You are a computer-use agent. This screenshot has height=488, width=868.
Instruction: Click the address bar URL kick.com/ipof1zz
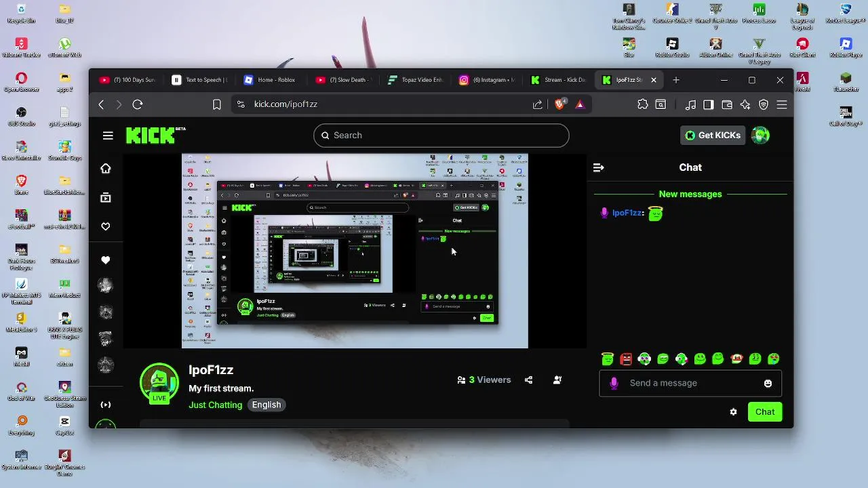tap(285, 104)
